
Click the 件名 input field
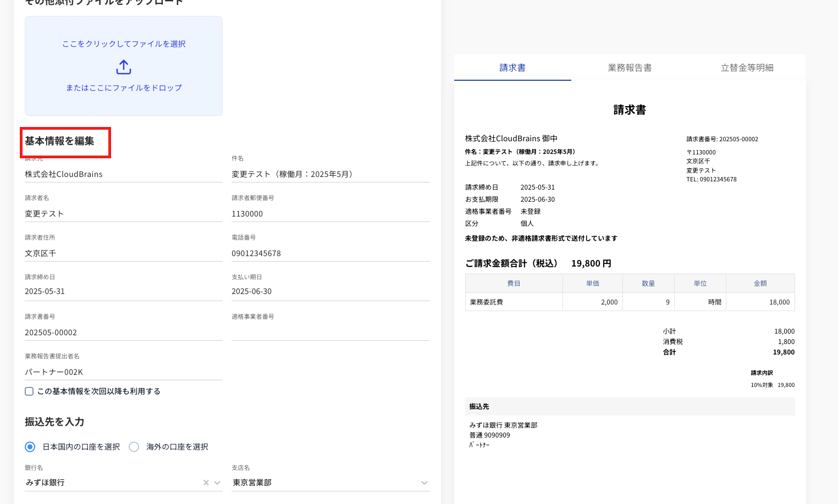pos(330,174)
